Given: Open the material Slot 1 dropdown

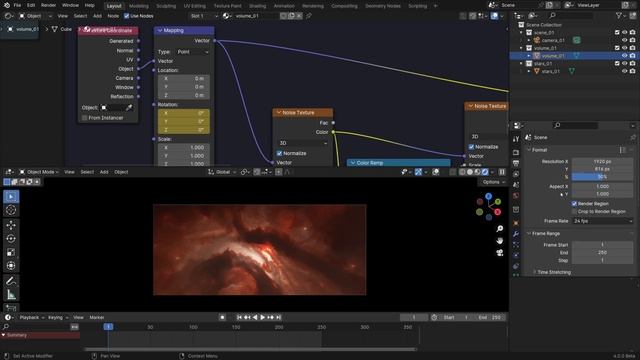Looking at the screenshot, I should point(204,16).
